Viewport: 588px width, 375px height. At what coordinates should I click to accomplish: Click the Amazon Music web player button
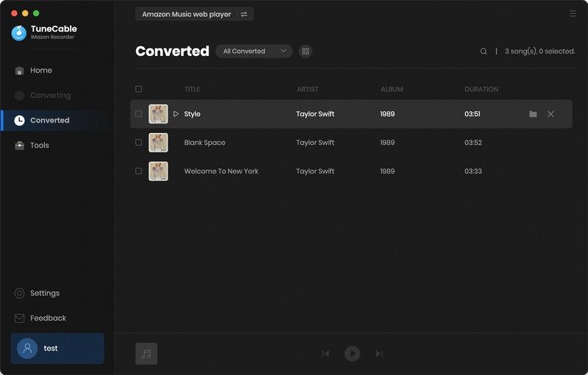pos(194,14)
